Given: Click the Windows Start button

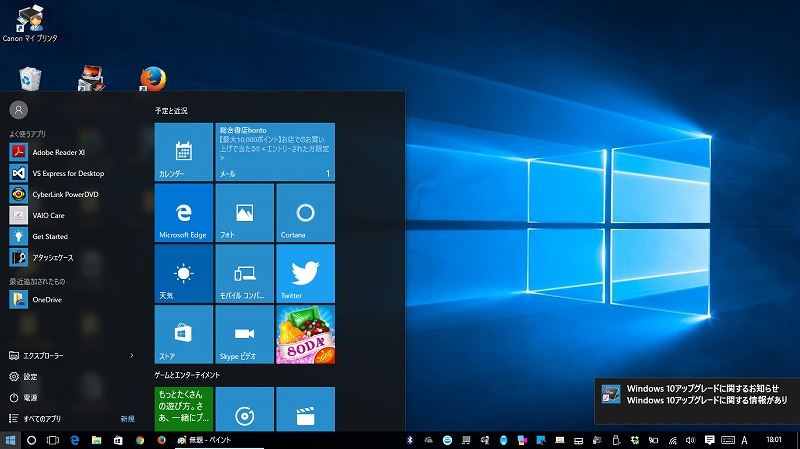Looking at the screenshot, I should point(10,440).
